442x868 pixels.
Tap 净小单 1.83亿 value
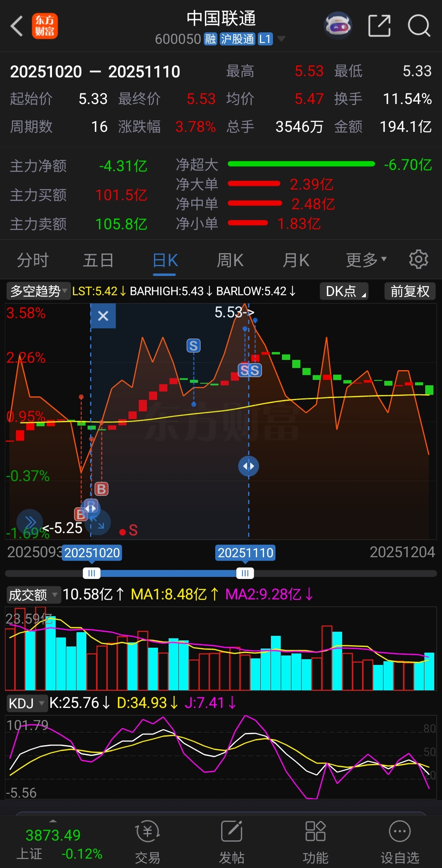pos(299,224)
